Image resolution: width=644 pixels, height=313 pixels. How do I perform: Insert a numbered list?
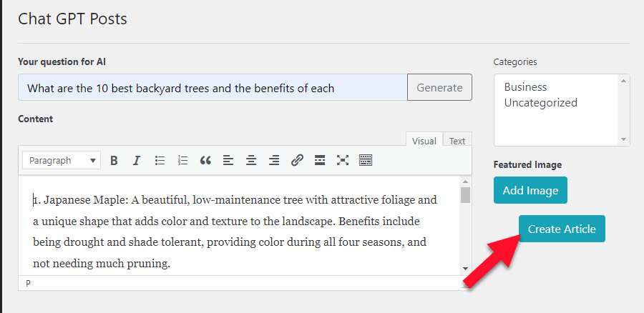182,161
